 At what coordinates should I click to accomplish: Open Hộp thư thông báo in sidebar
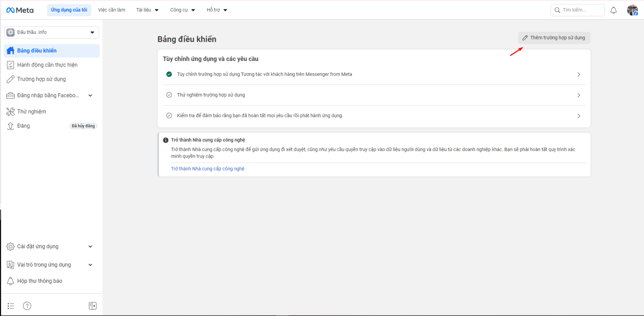(x=39, y=281)
